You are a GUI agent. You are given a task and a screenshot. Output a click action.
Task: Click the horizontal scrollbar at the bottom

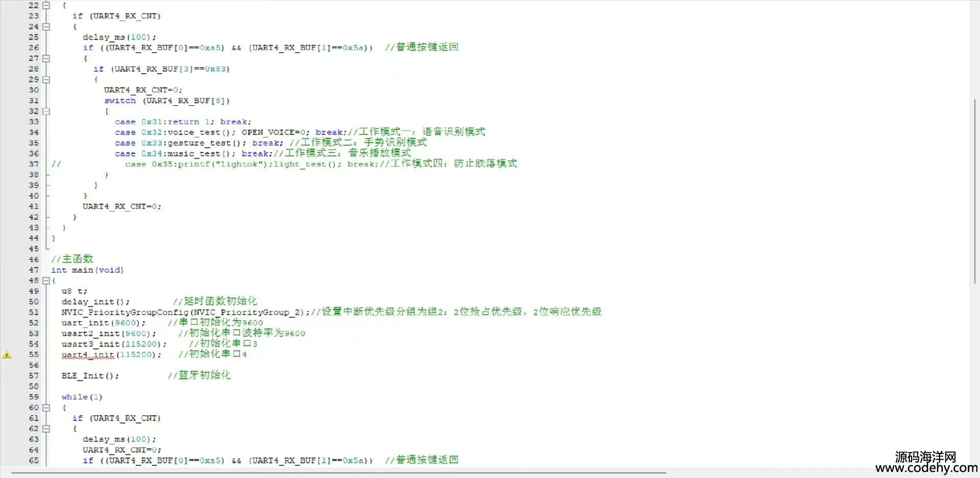point(337,473)
